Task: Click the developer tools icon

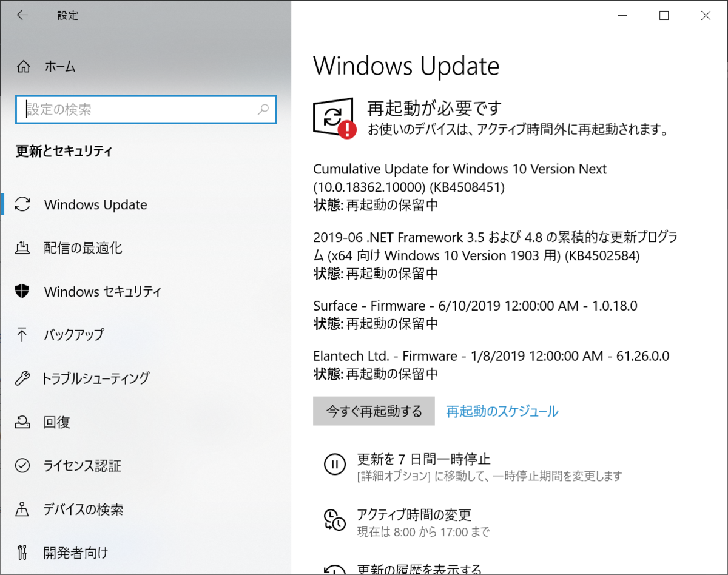Action: [22, 553]
